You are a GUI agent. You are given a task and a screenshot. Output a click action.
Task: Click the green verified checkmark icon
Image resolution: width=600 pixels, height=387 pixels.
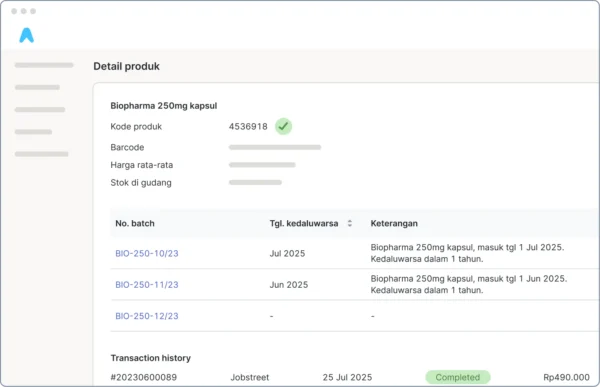coord(284,126)
